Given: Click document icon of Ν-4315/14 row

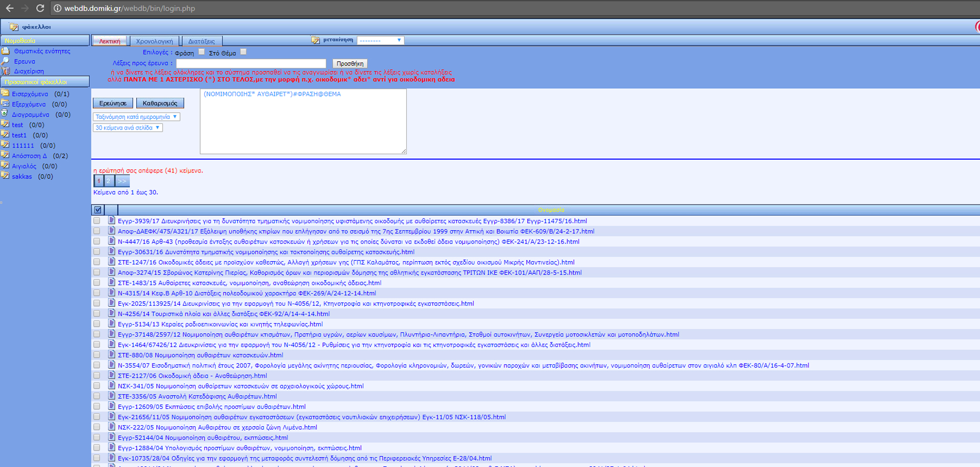Looking at the screenshot, I should coord(111,292).
